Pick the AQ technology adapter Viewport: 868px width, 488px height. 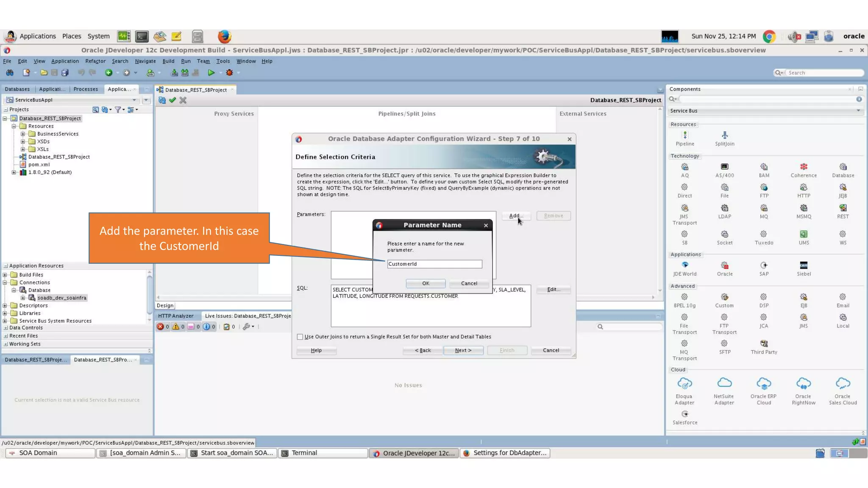pyautogui.click(x=684, y=167)
